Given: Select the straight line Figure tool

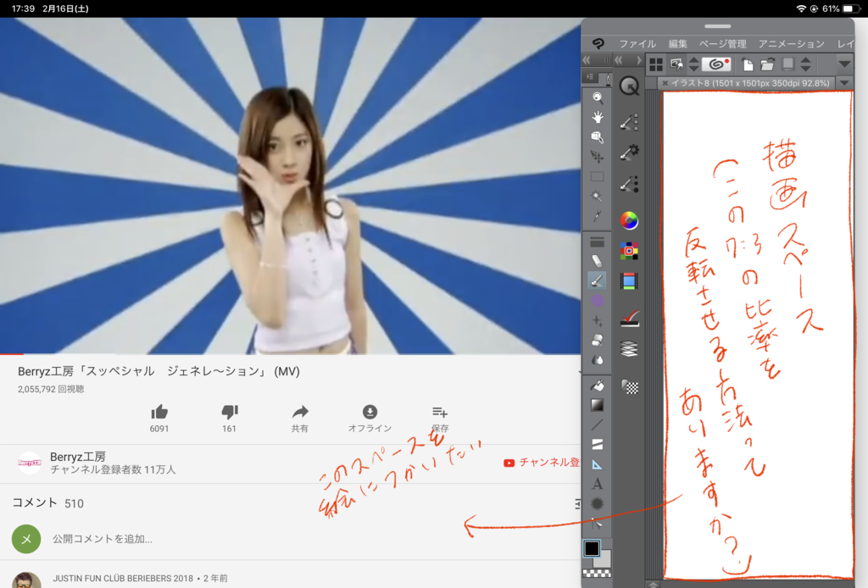Looking at the screenshot, I should coord(598,424).
